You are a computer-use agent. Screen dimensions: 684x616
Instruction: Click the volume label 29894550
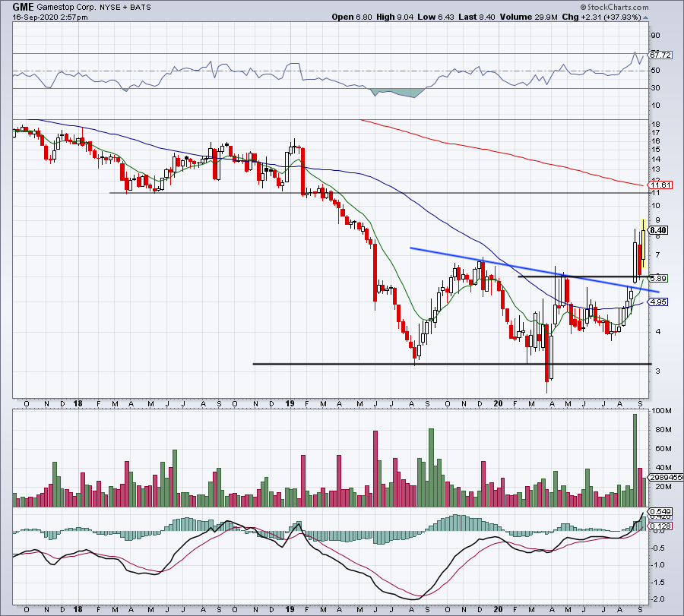(x=667, y=477)
